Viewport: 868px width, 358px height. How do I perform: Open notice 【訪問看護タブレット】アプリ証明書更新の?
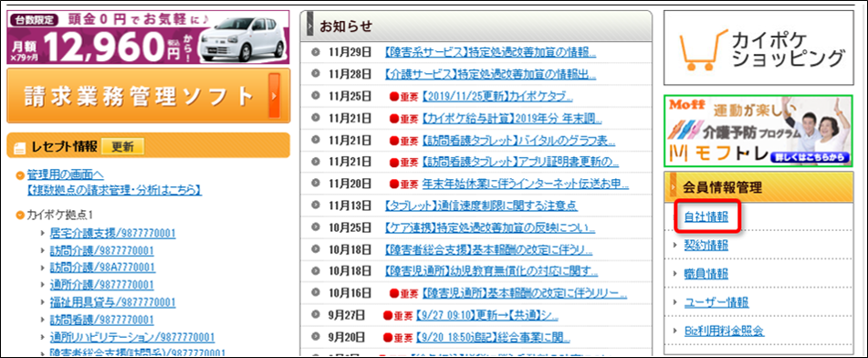(520, 162)
